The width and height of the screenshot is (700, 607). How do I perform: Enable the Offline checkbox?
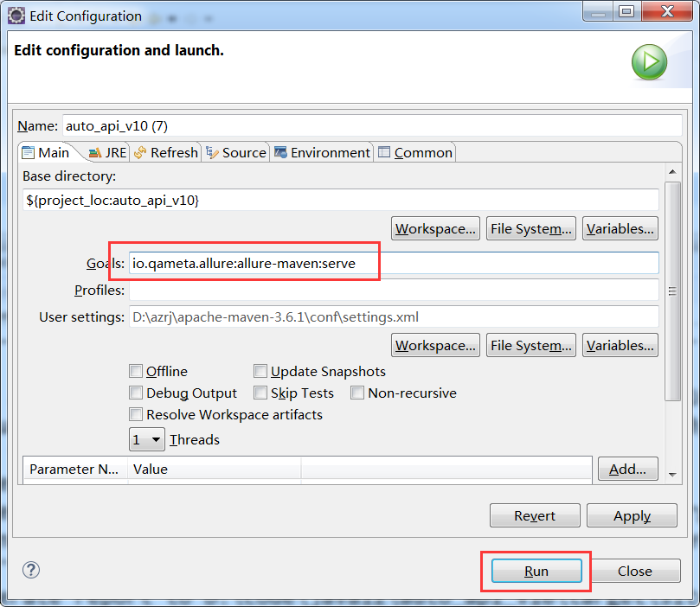[x=136, y=371]
